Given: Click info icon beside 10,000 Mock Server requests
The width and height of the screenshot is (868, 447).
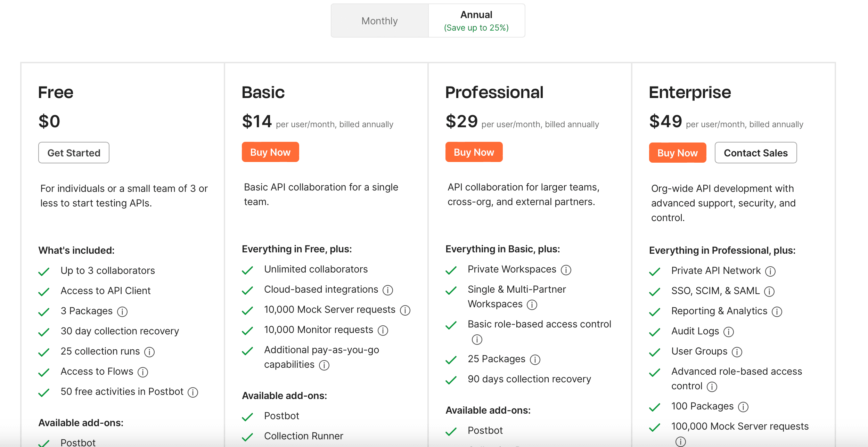Looking at the screenshot, I should click(x=405, y=310).
